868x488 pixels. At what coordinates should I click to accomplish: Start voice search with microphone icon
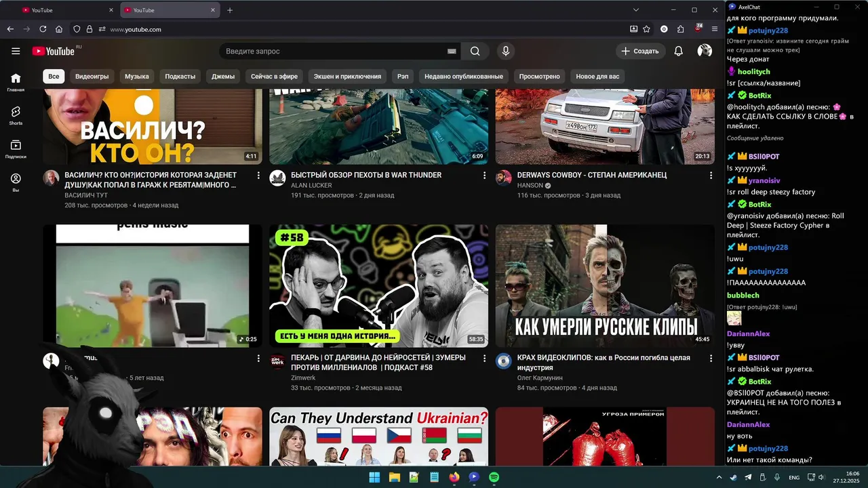pyautogui.click(x=505, y=51)
